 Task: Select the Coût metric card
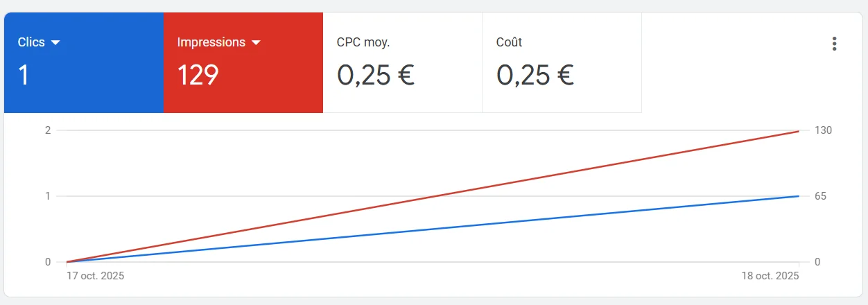coord(562,62)
